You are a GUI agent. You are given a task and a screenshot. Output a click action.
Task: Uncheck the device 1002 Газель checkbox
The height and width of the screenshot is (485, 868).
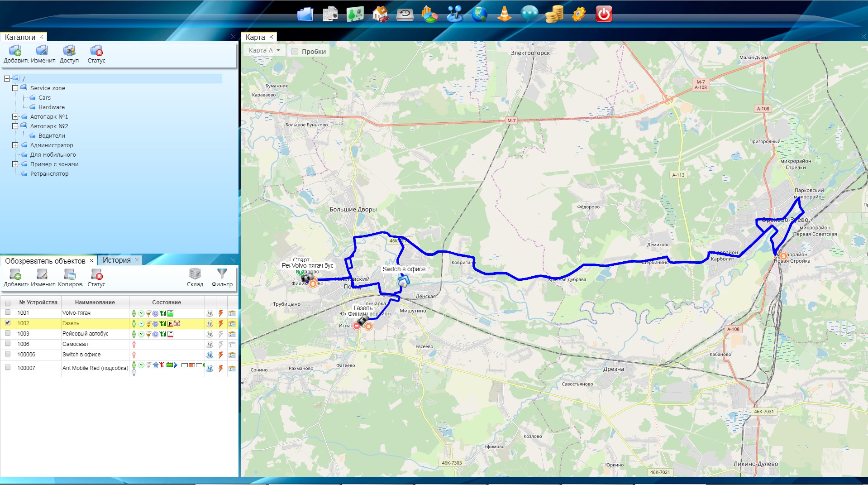pos(8,323)
